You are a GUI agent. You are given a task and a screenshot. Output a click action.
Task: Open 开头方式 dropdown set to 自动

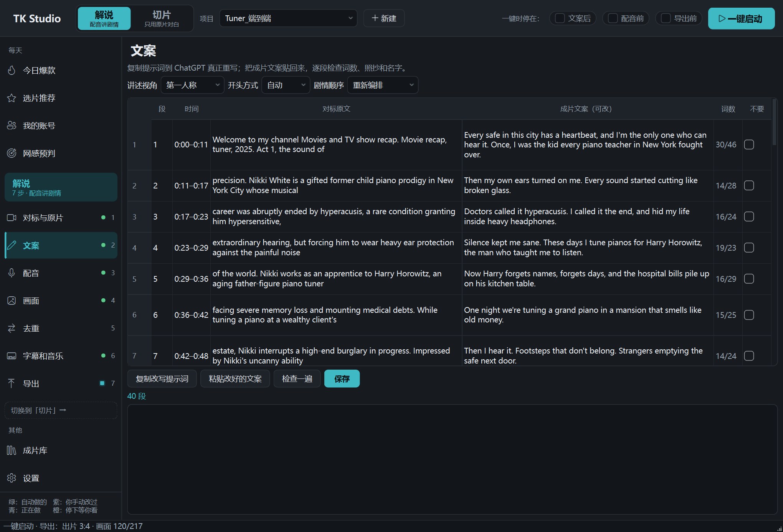[x=286, y=85]
